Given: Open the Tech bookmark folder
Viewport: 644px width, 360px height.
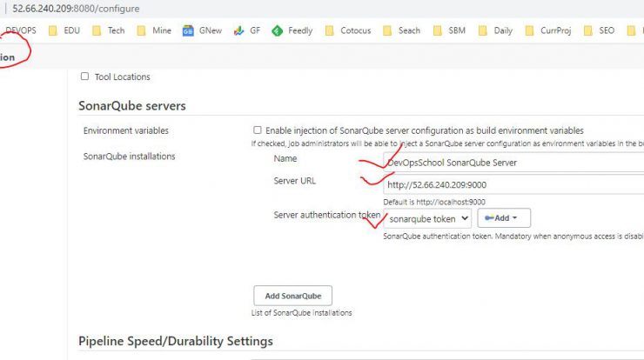Looking at the screenshot, I should [109, 30].
